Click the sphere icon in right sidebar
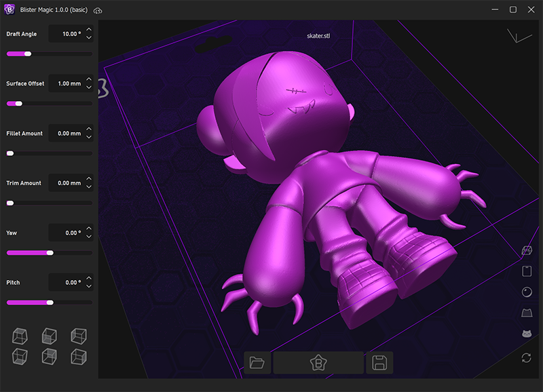The height and width of the screenshot is (392, 543). point(526,292)
